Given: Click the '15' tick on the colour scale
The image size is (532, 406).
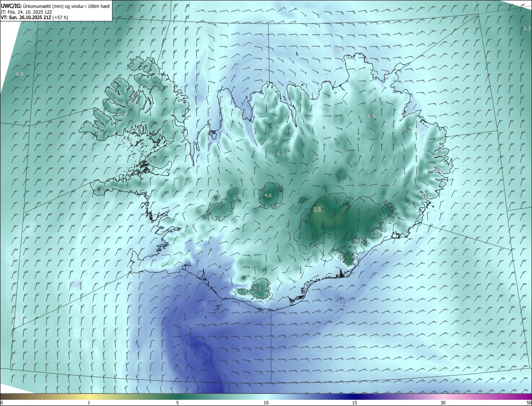Looking at the screenshot, I should (355, 403).
